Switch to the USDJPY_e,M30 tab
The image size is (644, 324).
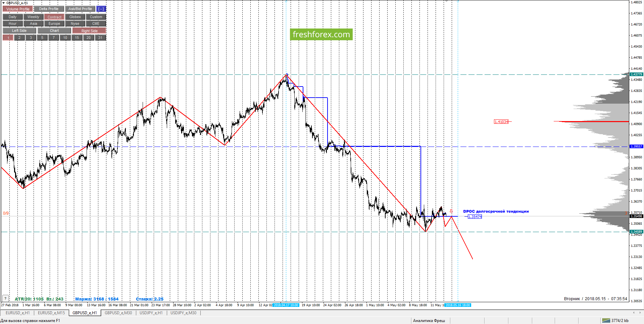184,313
